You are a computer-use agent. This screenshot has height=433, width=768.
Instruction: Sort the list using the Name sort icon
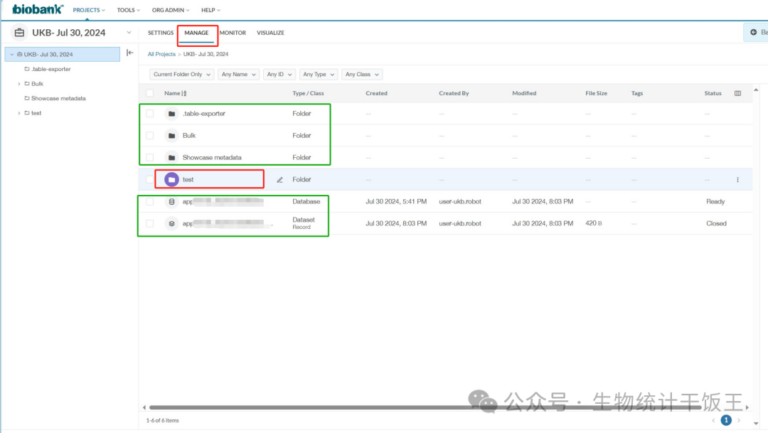click(x=184, y=93)
